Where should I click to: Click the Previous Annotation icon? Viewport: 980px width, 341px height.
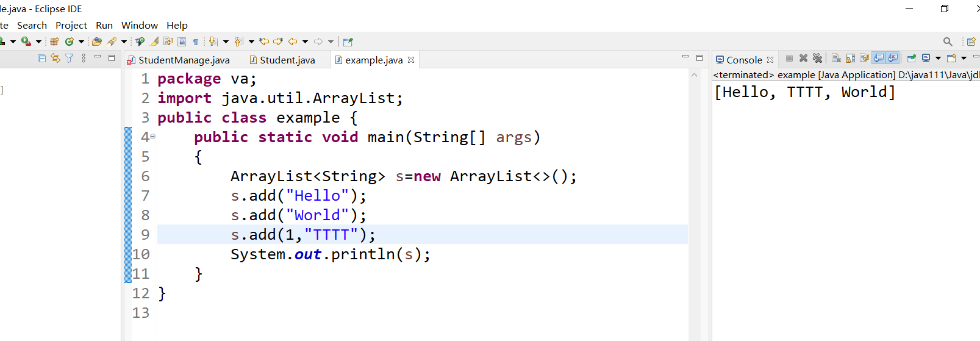click(238, 41)
